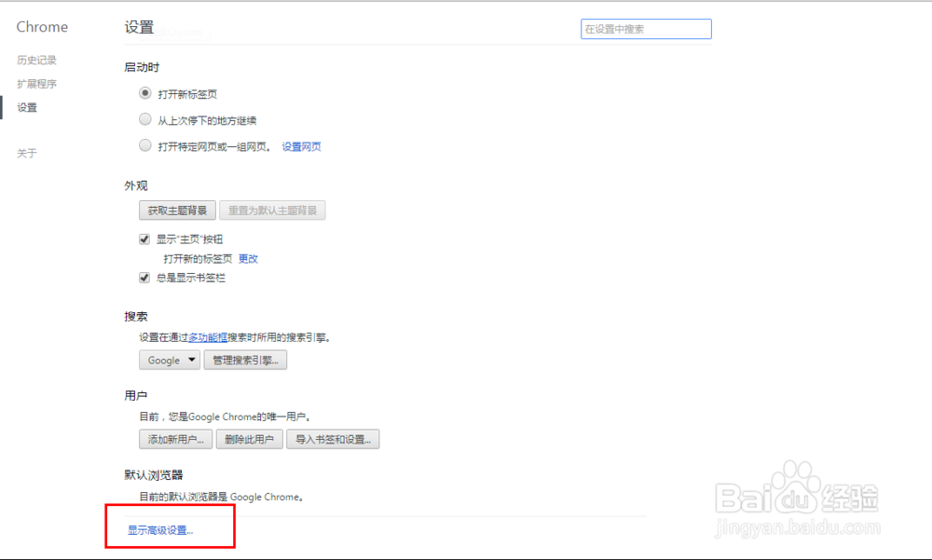Open the 多功能框 help link

208,337
